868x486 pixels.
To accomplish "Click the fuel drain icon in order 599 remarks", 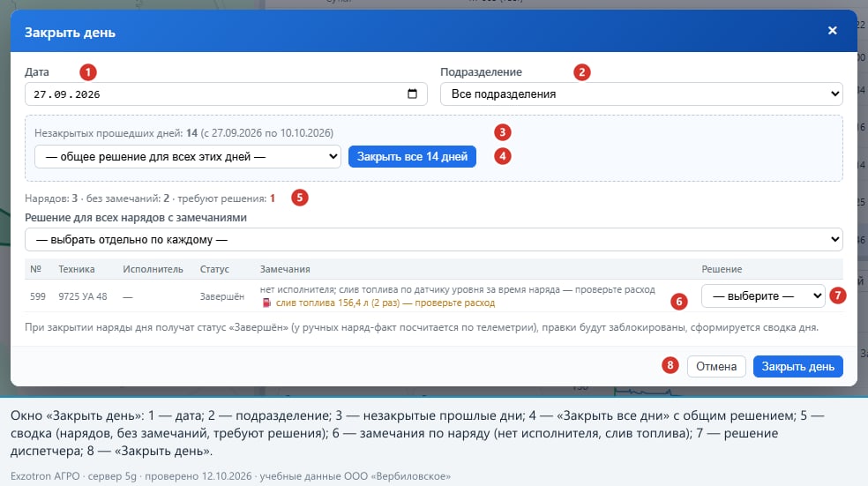I will pyautogui.click(x=266, y=303).
